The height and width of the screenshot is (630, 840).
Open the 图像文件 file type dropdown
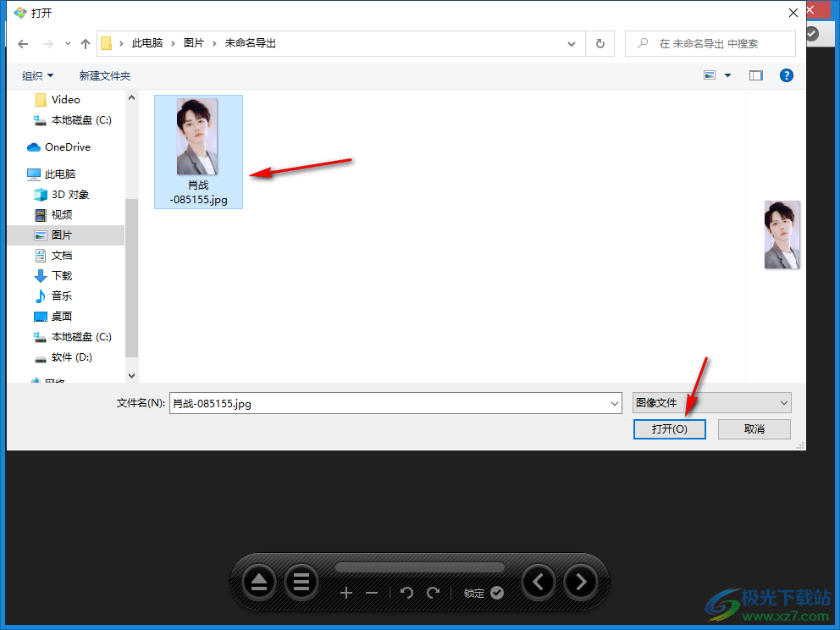tap(711, 403)
